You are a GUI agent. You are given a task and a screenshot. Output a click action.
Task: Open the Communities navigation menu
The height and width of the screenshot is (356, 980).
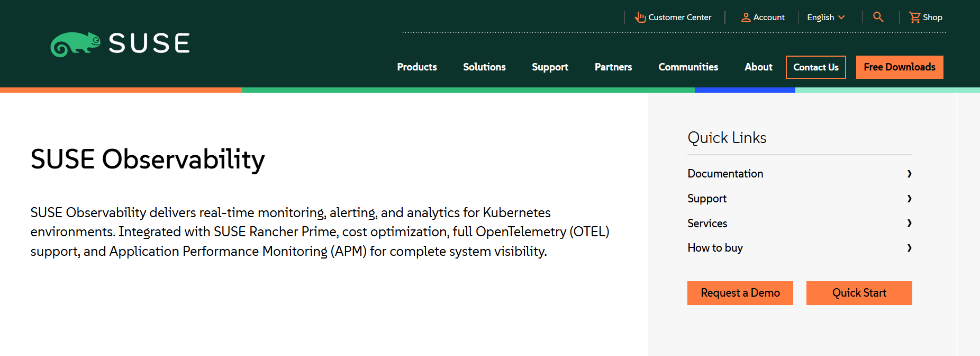click(x=688, y=67)
